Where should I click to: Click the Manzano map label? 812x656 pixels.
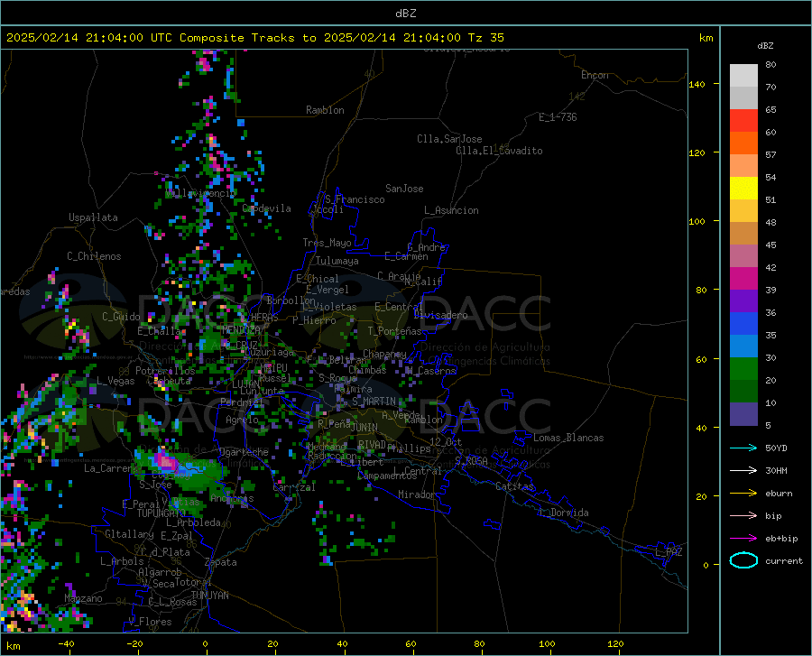[83, 598]
